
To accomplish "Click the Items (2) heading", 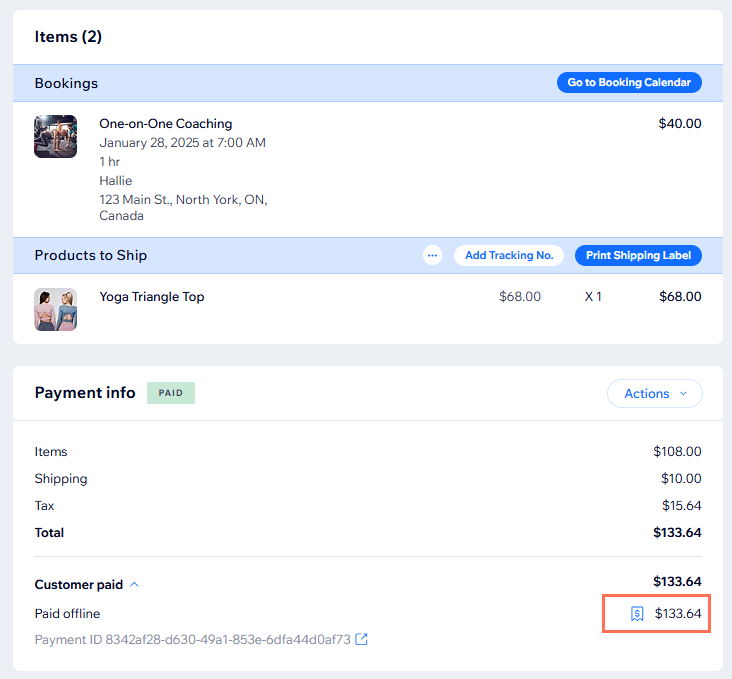I will tap(68, 37).
